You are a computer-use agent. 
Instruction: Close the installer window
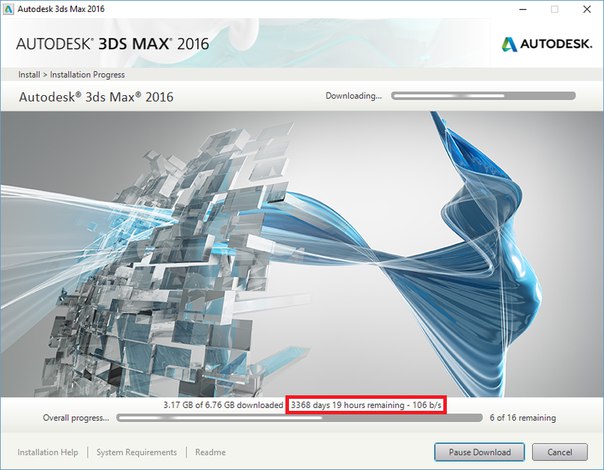point(585,8)
